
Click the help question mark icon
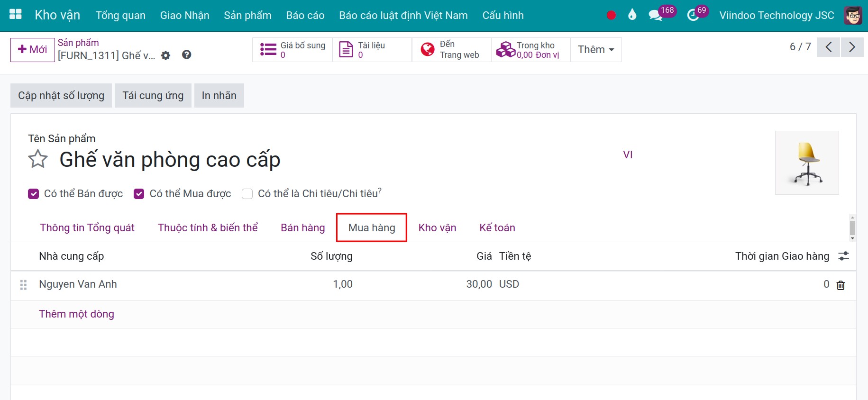click(x=187, y=55)
